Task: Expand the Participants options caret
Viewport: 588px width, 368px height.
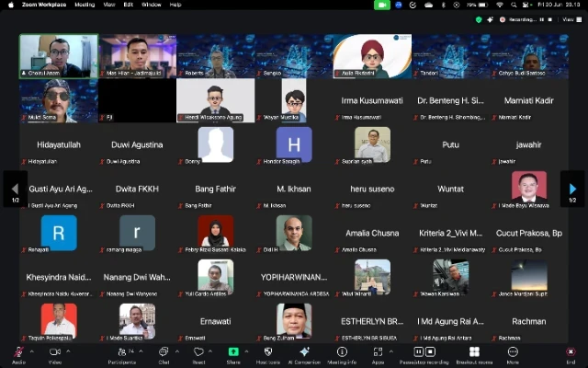Action: click(141, 351)
